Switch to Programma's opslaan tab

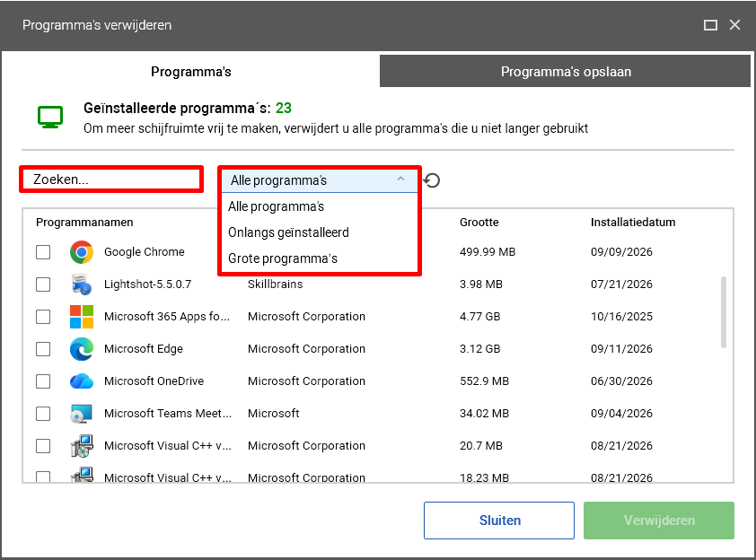pyautogui.click(x=565, y=71)
